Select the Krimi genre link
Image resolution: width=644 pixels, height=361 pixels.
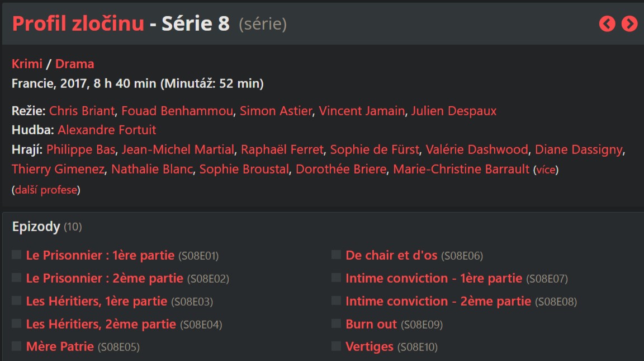(27, 64)
